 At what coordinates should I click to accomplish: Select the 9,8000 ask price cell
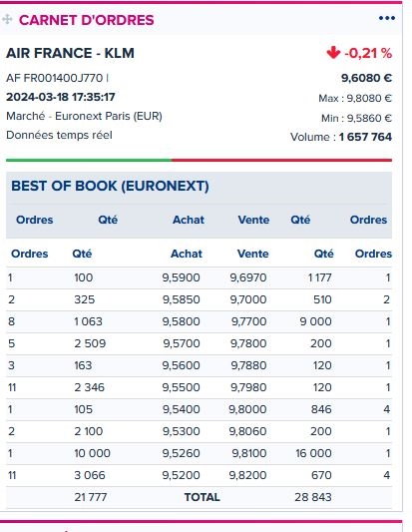[x=247, y=409]
